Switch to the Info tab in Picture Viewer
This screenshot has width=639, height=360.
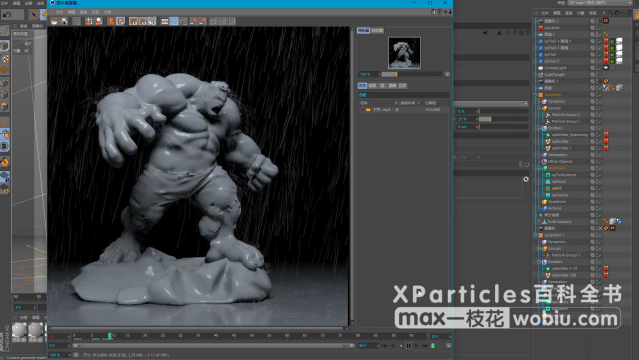click(372, 86)
